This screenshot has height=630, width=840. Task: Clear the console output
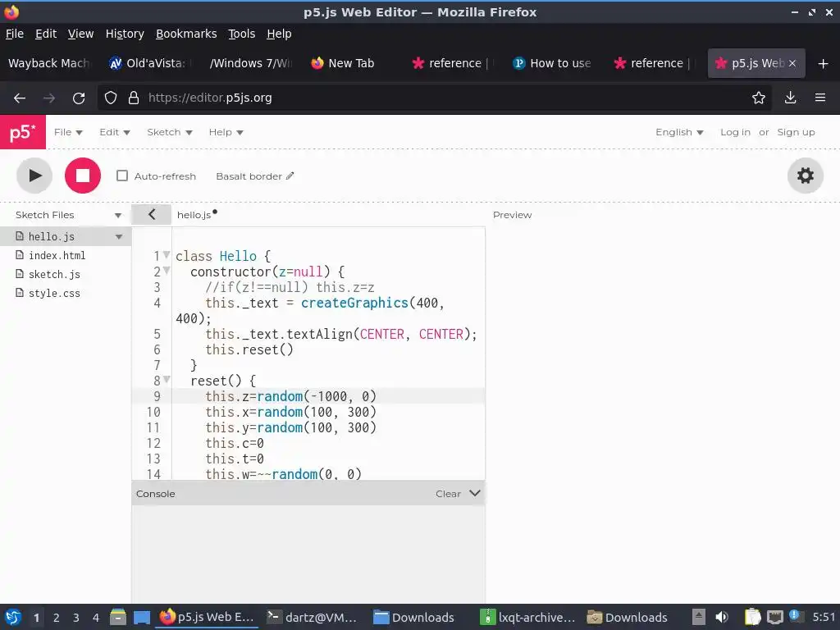tap(448, 493)
